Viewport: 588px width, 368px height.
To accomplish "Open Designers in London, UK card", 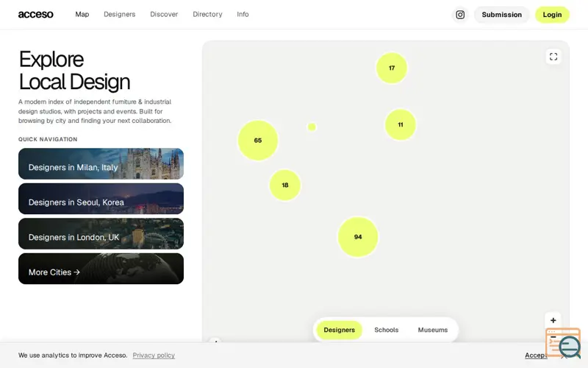I will [x=101, y=233].
